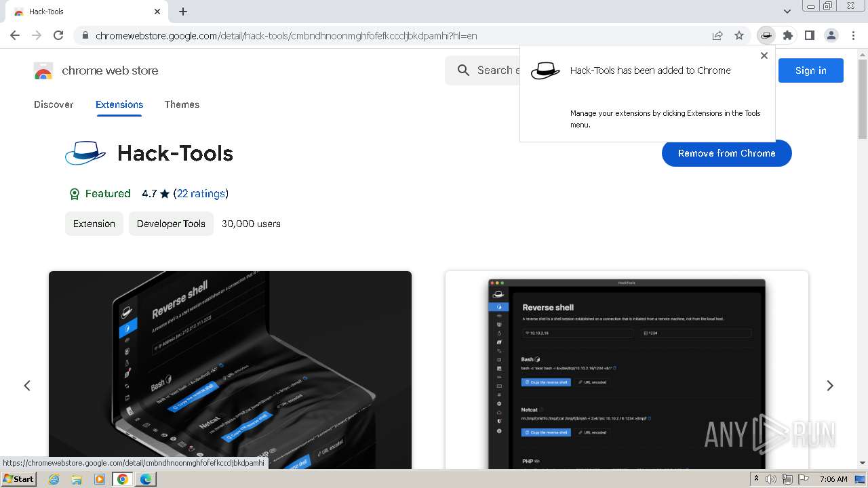Launch Internet Explorer from taskbar

click(x=54, y=479)
